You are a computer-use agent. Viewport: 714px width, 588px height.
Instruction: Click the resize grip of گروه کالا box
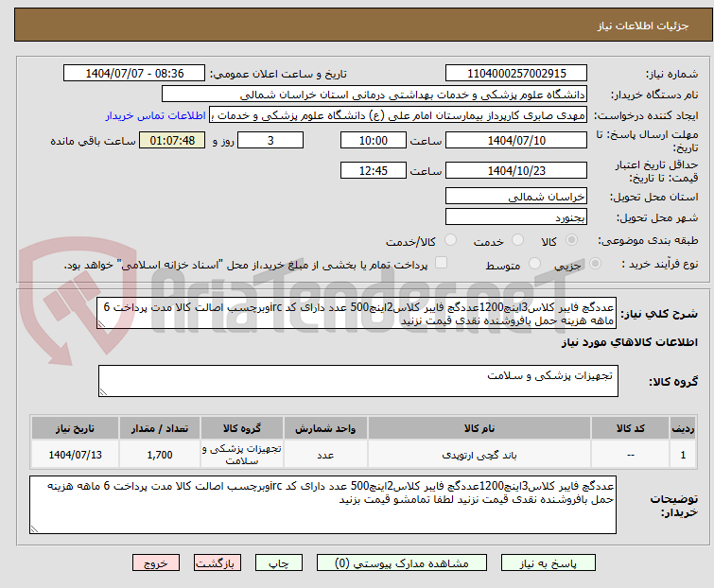pos(103,392)
